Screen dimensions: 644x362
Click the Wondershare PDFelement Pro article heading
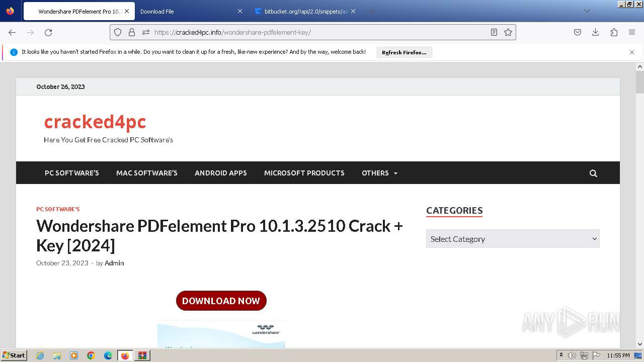pyautogui.click(x=219, y=236)
